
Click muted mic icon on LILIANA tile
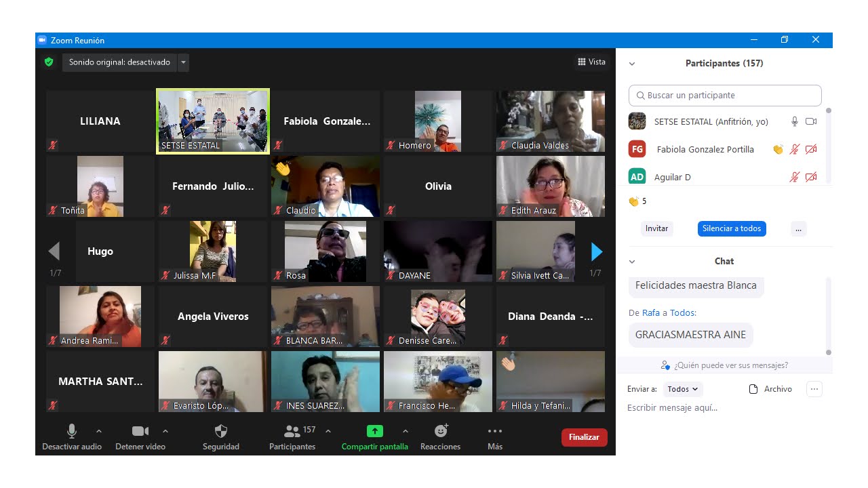[53, 145]
